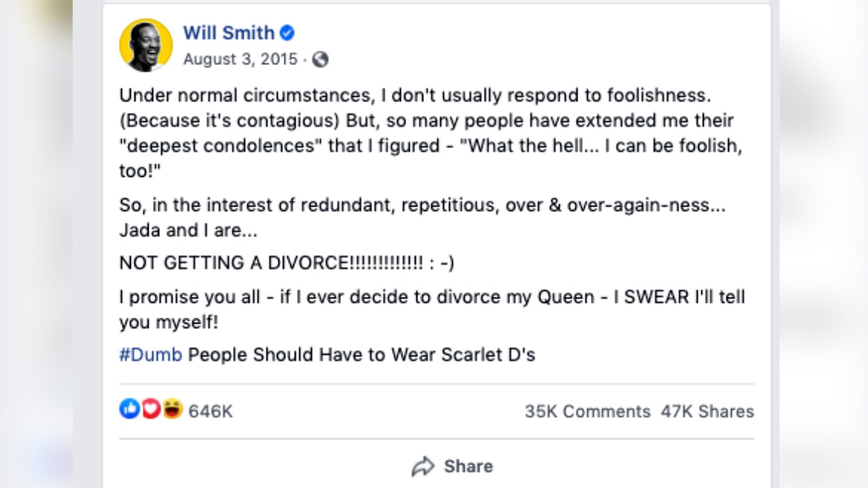Screen dimensions: 868x488
Task: Open the Will Smith profile name link
Action: 228,33
